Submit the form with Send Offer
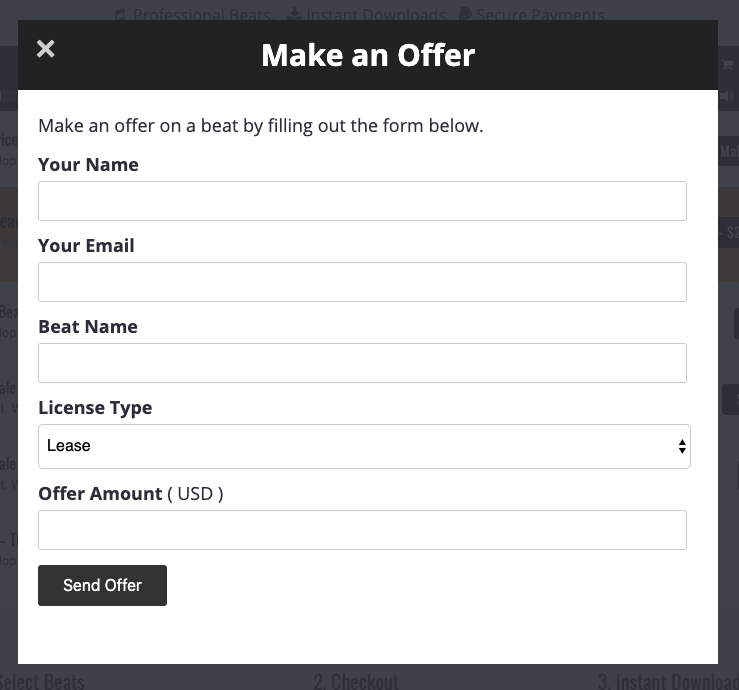The height and width of the screenshot is (690, 739). pos(102,585)
